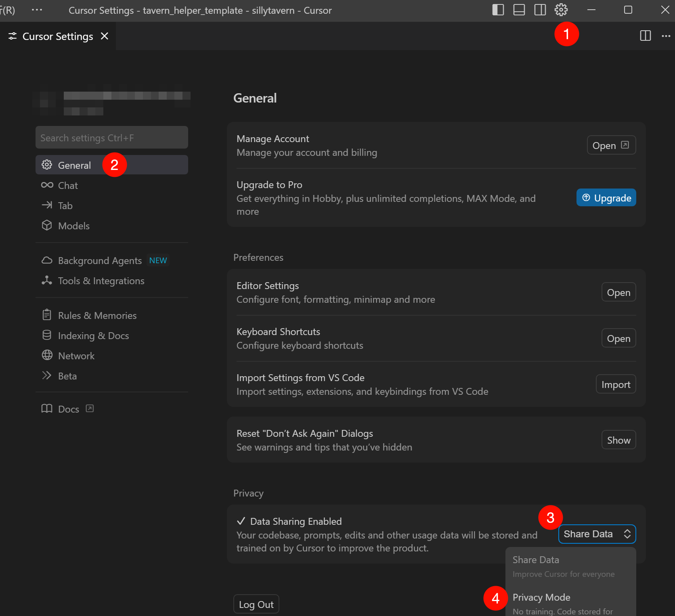Click the Chat infinity icon
This screenshot has width=675, height=616.
tap(47, 185)
